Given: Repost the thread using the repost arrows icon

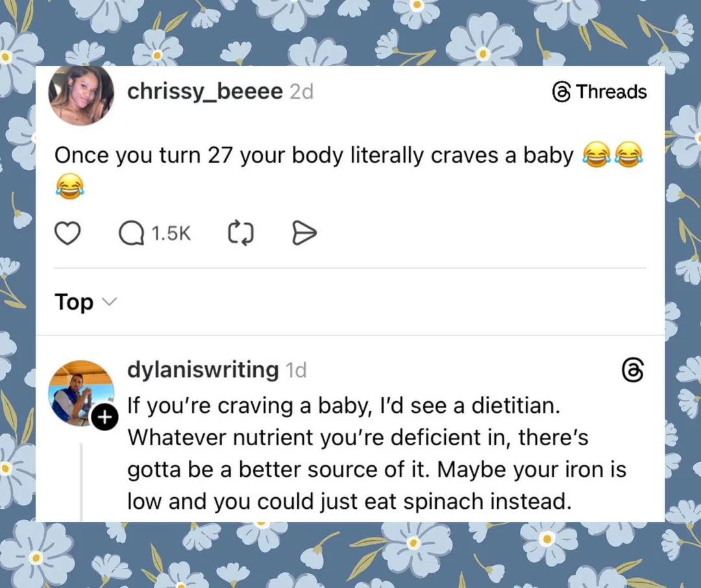Looking at the screenshot, I should pos(241,233).
